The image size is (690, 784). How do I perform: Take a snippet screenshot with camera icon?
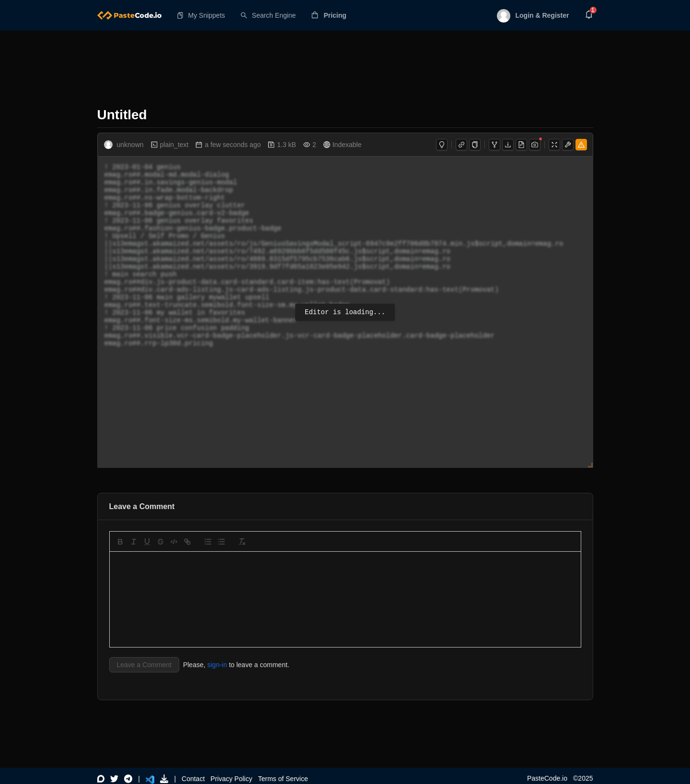point(535,145)
